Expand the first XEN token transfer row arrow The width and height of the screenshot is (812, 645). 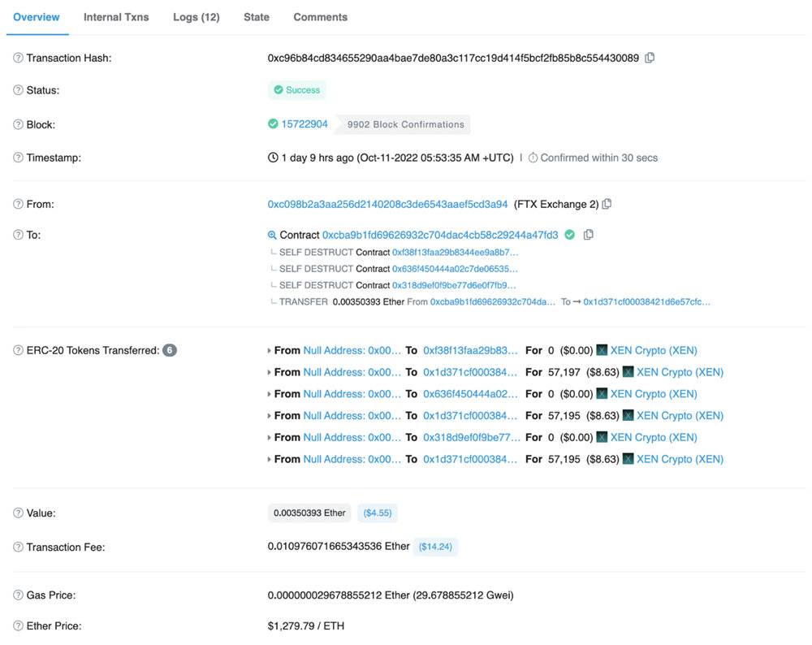270,351
